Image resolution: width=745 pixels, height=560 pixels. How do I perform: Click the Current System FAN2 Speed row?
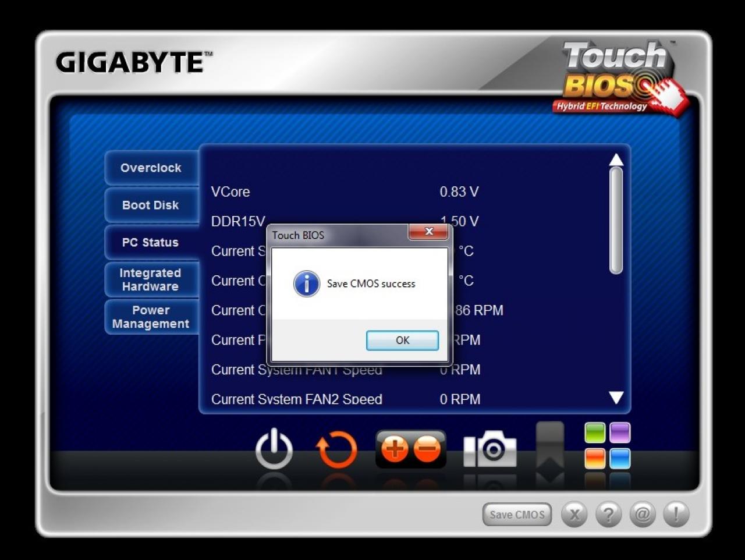pyautogui.click(x=346, y=399)
